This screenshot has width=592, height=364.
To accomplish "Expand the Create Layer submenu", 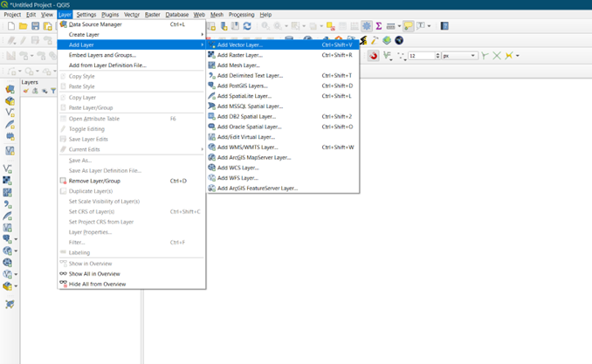I will point(131,34).
